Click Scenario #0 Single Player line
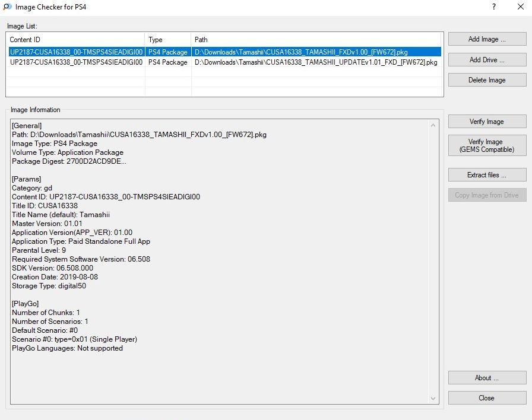This screenshot has height=420, width=532. click(x=75, y=339)
